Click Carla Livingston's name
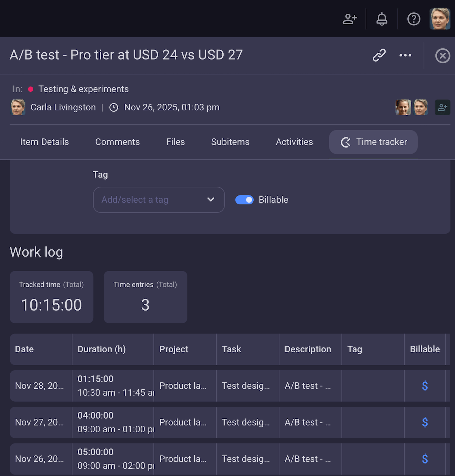This screenshot has height=476, width=455. (x=63, y=107)
